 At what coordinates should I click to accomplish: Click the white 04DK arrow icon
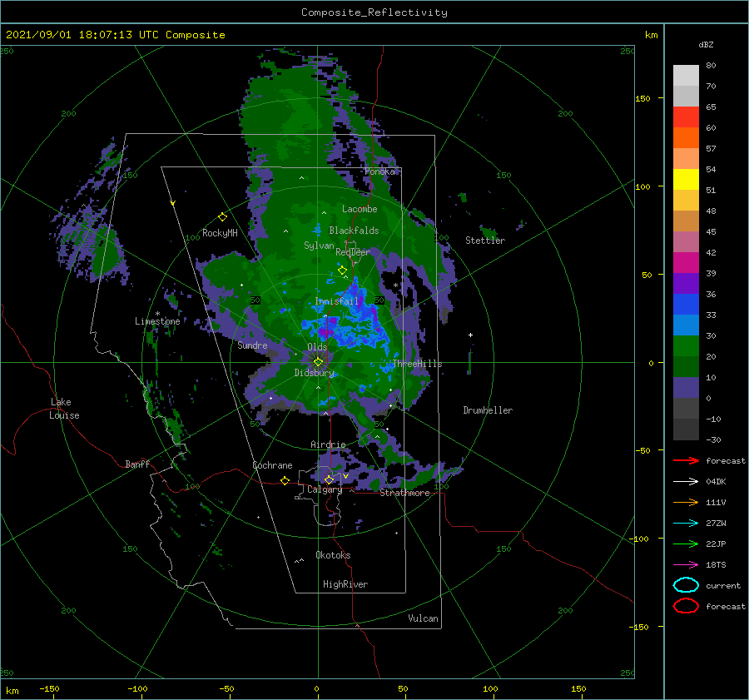coord(686,481)
